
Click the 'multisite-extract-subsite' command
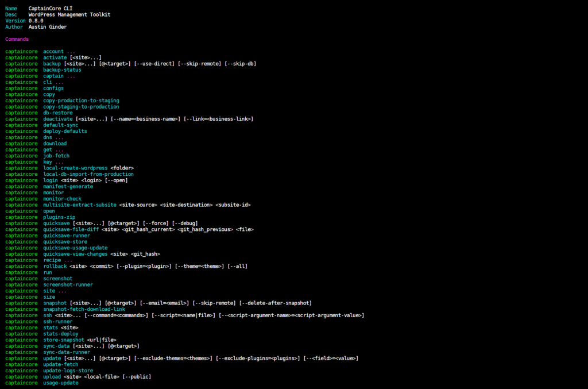click(x=79, y=205)
